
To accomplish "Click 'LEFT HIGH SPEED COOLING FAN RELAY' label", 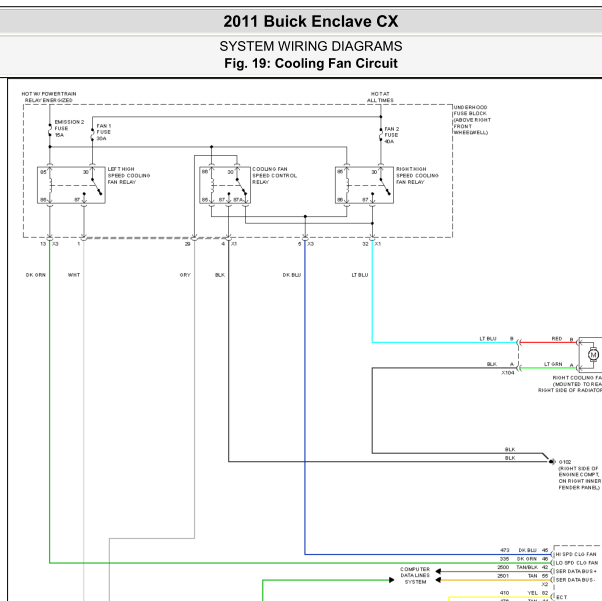I will [x=129, y=175].
